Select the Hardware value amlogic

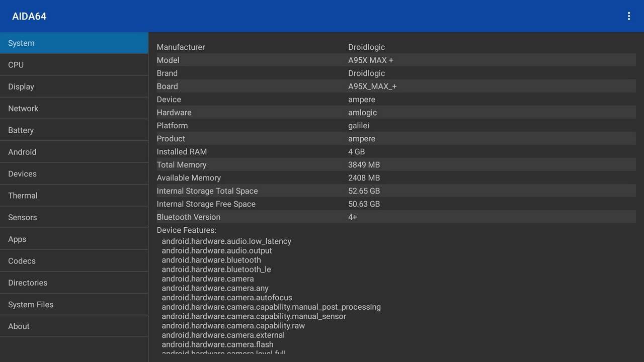[362, 113]
